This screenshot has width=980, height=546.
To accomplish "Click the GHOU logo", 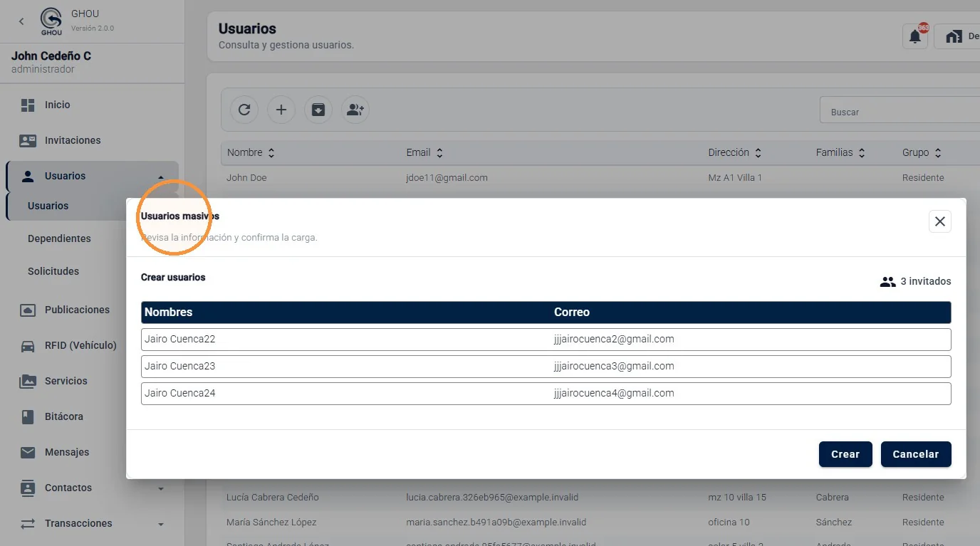I will 51,21.
